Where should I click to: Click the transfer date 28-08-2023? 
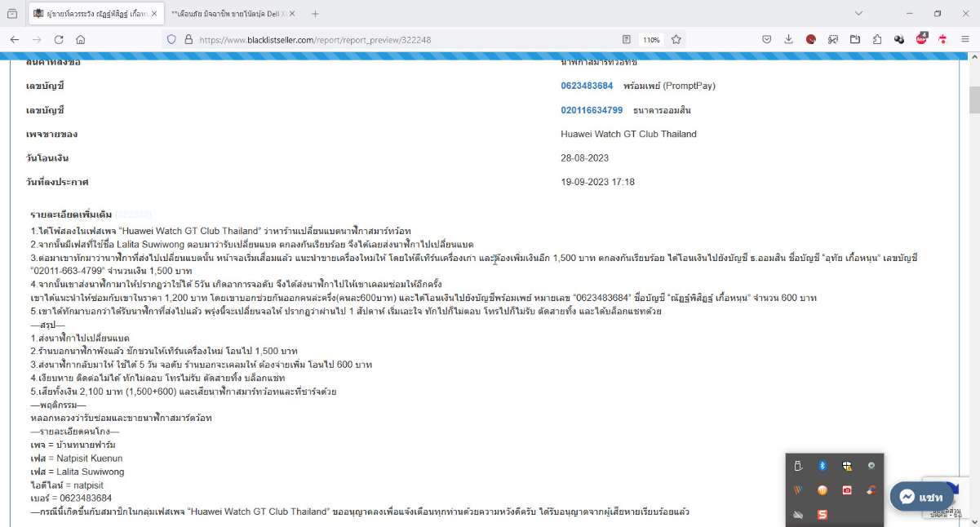(585, 158)
